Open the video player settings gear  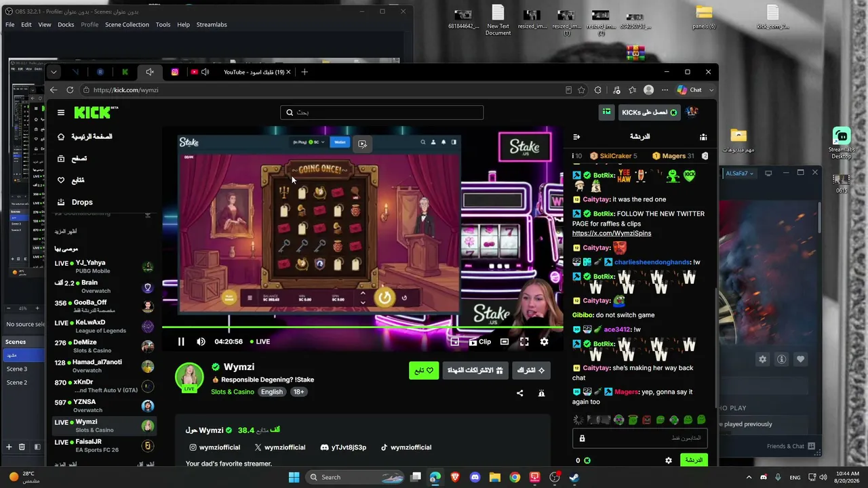[544, 342]
